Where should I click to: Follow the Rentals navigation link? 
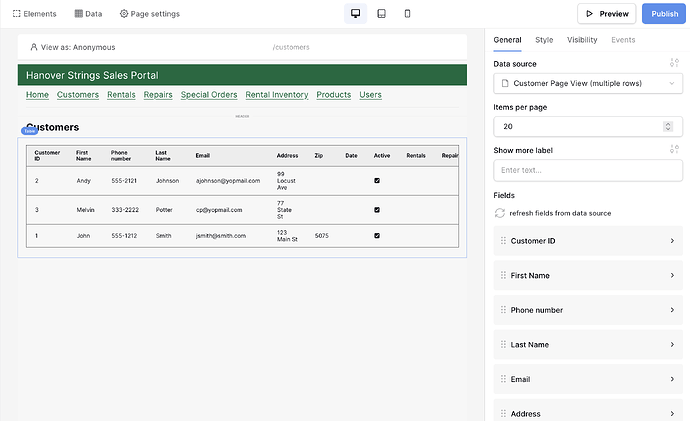121,95
